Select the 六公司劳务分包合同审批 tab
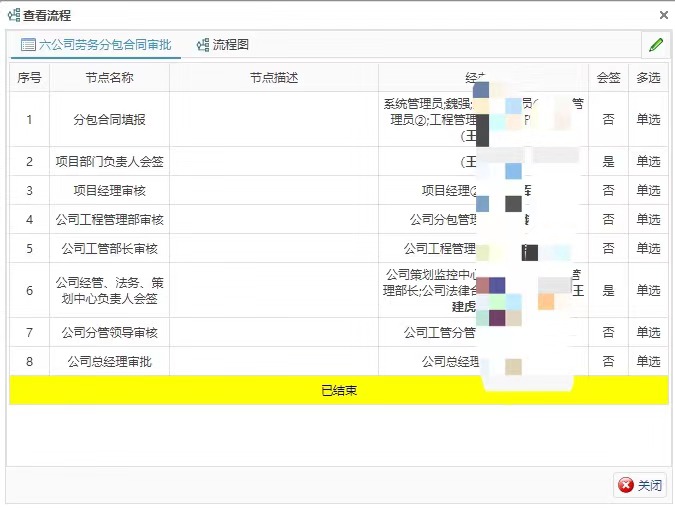Image resolution: width=675 pixels, height=508 pixels. (x=96, y=45)
